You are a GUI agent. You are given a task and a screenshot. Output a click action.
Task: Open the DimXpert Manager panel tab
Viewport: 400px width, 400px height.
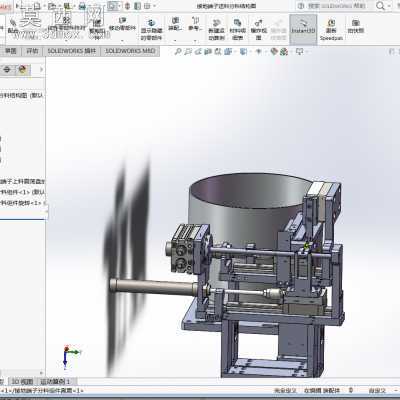(x=7, y=70)
